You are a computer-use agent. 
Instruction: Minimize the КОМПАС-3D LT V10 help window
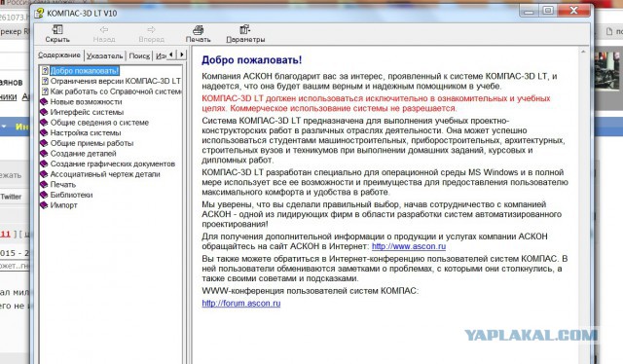[529, 11]
